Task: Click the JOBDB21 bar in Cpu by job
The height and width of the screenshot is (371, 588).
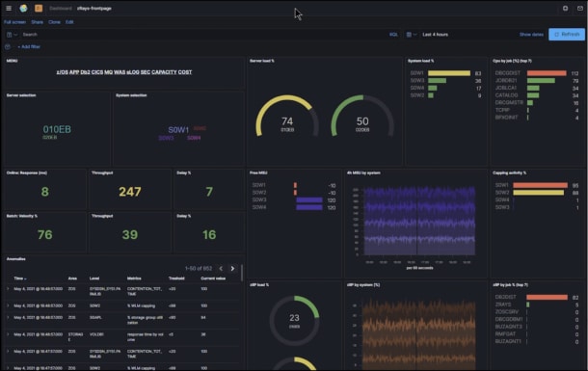Action: (x=541, y=81)
